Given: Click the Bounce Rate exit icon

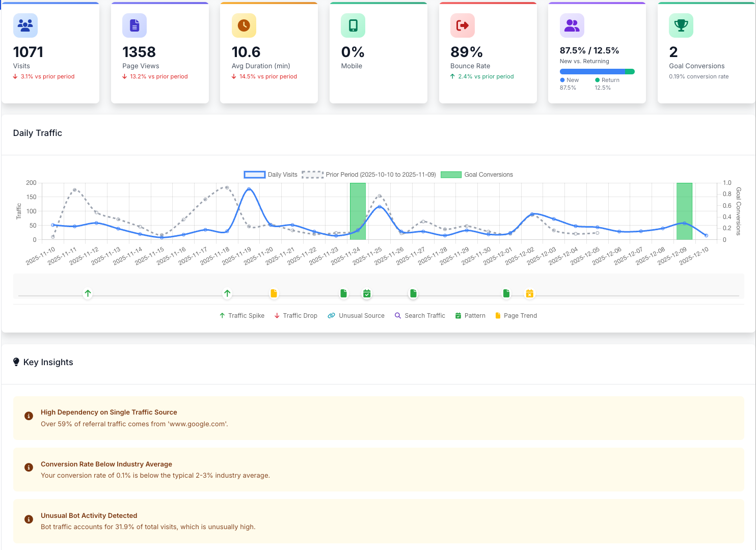Looking at the screenshot, I should [463, 25].
